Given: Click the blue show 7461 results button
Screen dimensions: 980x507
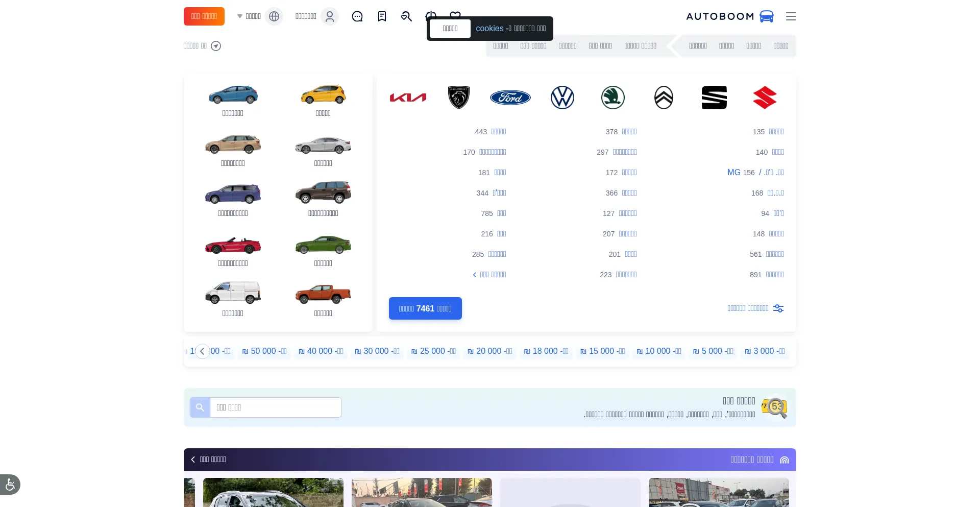Looking at the screenshot, I should coord(425,308).
